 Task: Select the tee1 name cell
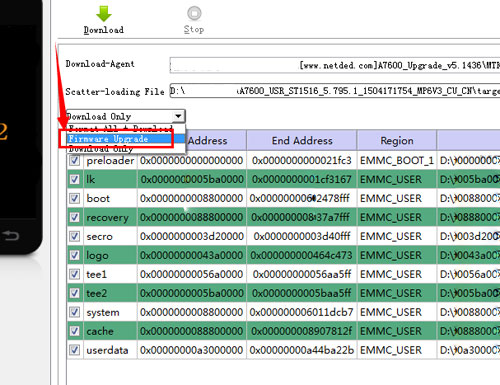click(110, 275)
